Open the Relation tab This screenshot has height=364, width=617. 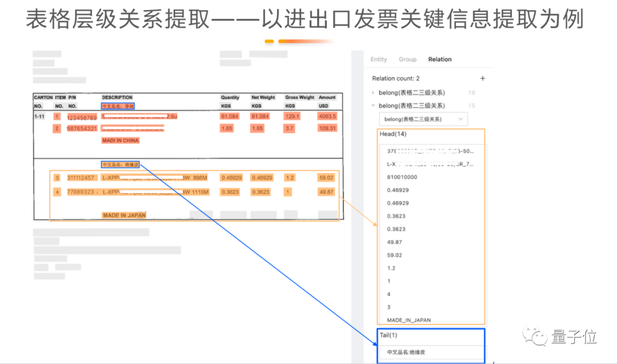[x=440, y=59]
